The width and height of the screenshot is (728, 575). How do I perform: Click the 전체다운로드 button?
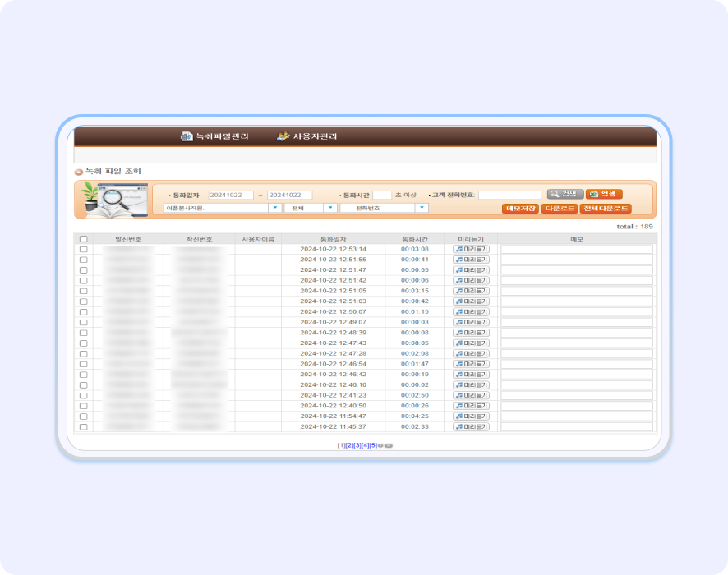(x=606, y=209)
